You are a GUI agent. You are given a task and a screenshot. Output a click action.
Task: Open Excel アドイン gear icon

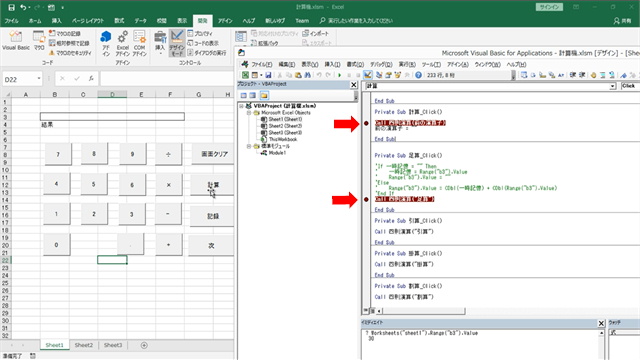click(x=122, y=43)
